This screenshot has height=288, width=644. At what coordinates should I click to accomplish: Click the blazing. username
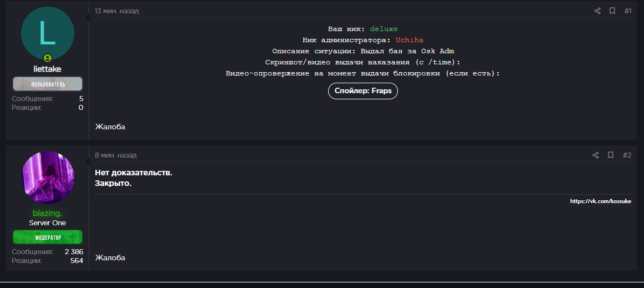pos(48,214)
